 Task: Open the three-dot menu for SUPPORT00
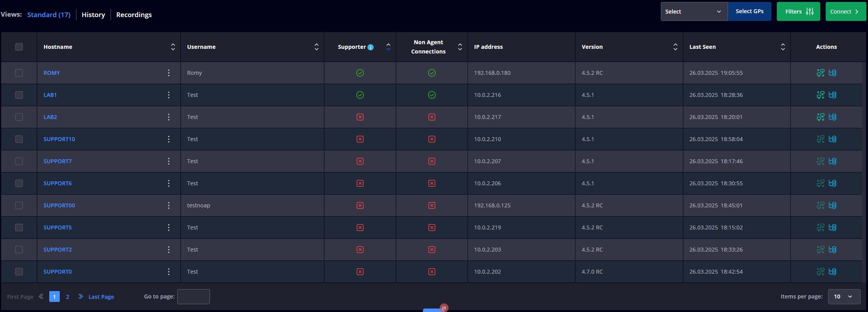[x=169, y=205]
